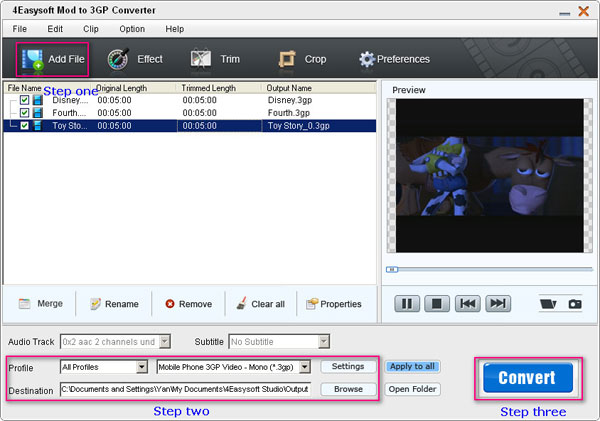This screenshot has width=600, height=421.
Task: Click Apply to all button
Action: pyautogui.click(x=412, y=367)
